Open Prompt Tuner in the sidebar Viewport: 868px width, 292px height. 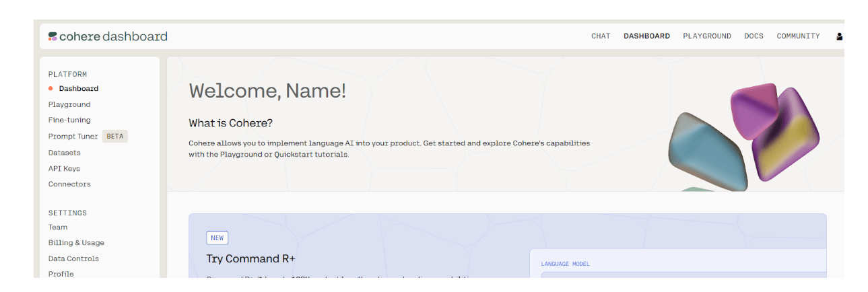point(73,137)
